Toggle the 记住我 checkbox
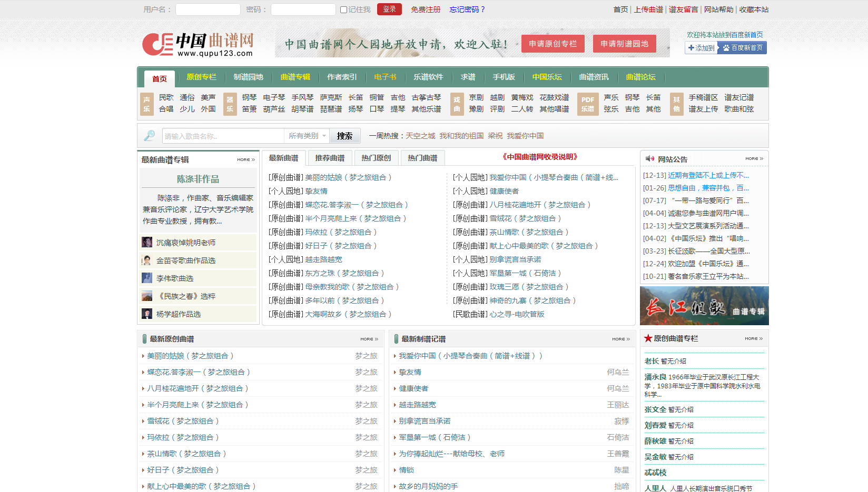Viewport: 868px width, 492px height. click(x=343, y=9)
